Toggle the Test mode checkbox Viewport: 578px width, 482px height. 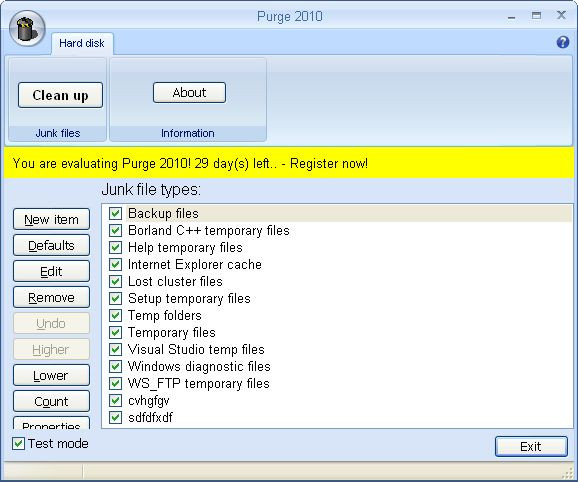coord(18,443)
